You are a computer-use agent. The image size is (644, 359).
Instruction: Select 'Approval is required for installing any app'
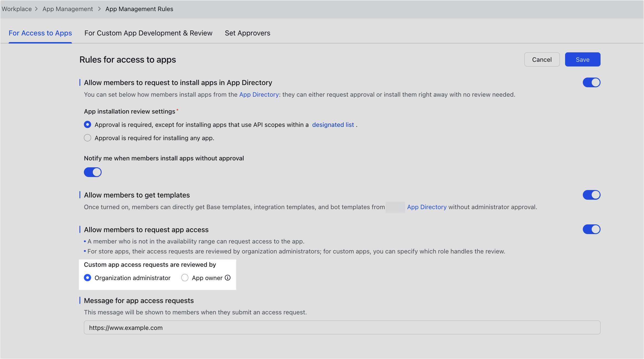point(87,138)
